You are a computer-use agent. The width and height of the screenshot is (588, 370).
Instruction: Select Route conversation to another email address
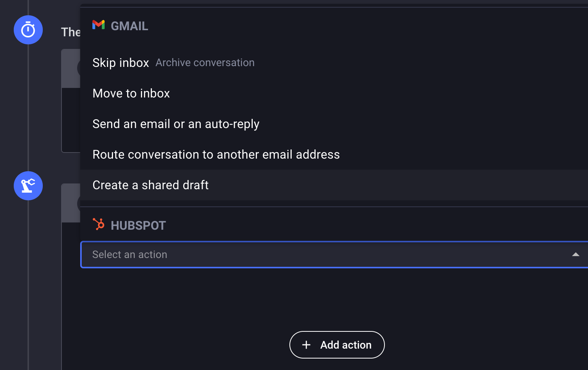pos(216,154)
